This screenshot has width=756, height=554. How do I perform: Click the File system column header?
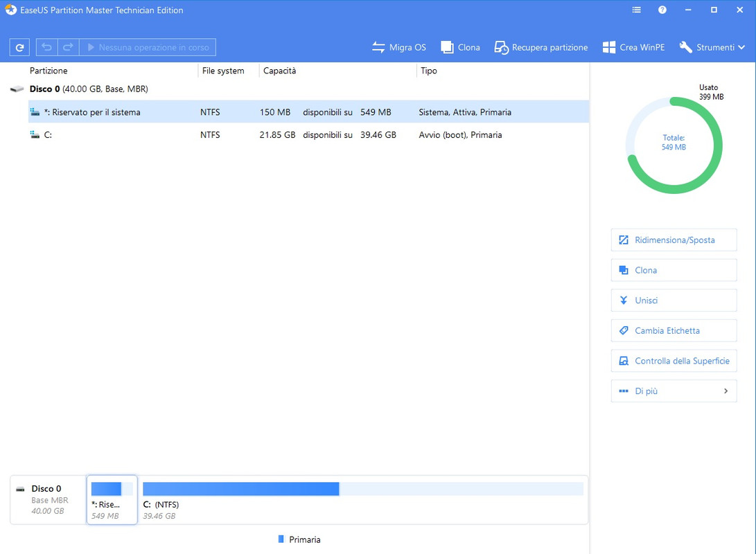coord(223,71)
